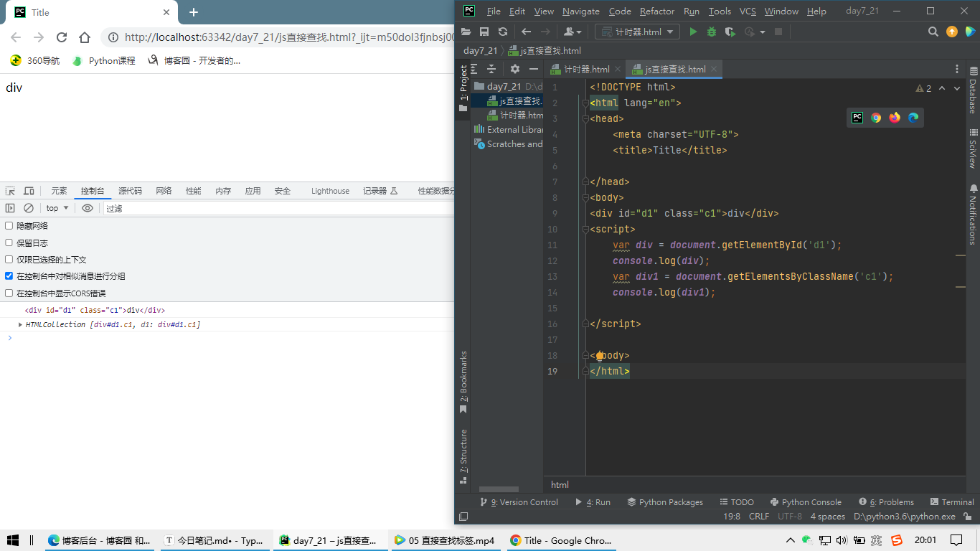Open the 1: Project tool window stripe button
Screen dimensions: 980x551
463,88
